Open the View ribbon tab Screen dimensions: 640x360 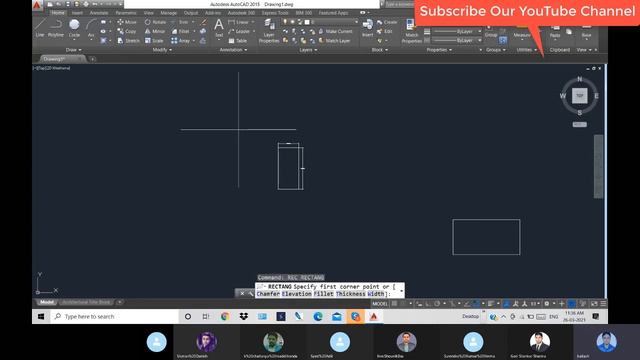149,13
